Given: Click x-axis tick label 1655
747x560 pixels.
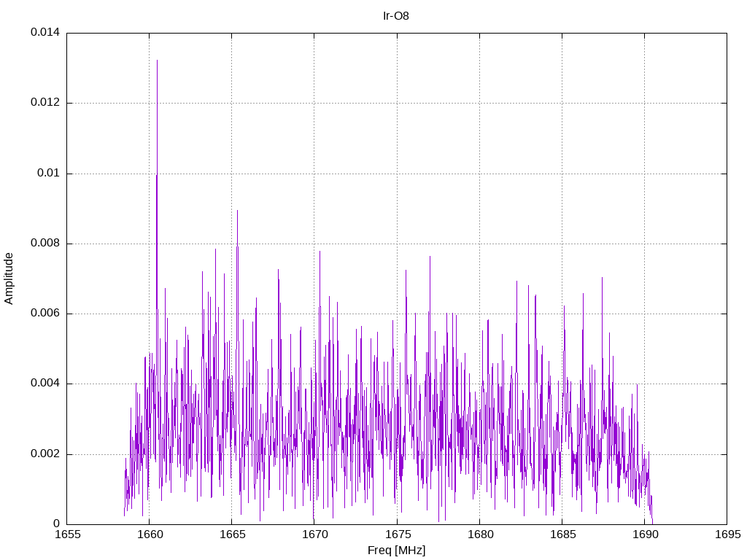Looking at the screenshot, I should [x=68, y=534].
